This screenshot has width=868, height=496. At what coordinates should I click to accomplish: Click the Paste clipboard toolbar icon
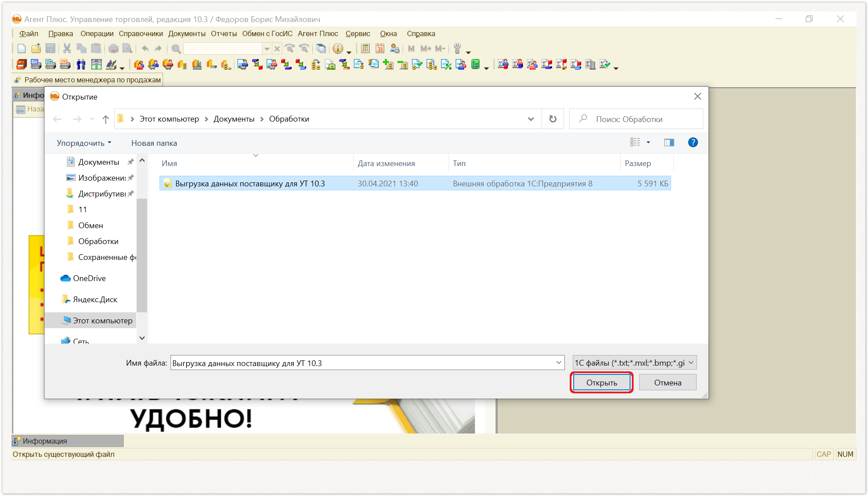[96, 48]
